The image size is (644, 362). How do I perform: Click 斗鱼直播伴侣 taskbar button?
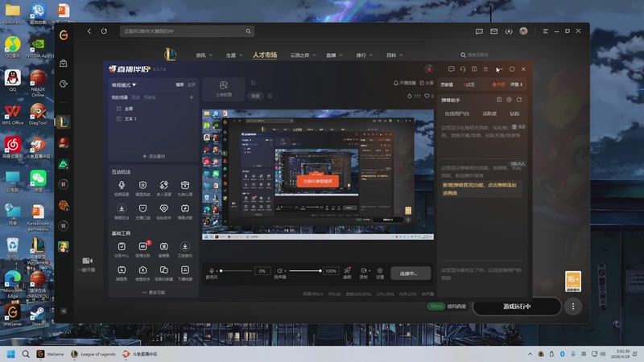(x=140, y=354)
